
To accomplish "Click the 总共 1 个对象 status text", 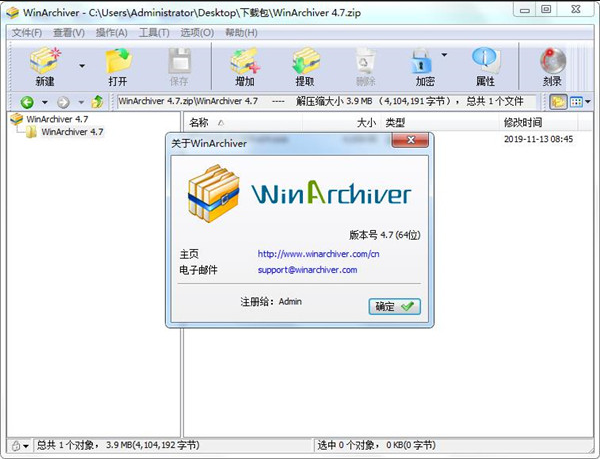I will [118, 445].
